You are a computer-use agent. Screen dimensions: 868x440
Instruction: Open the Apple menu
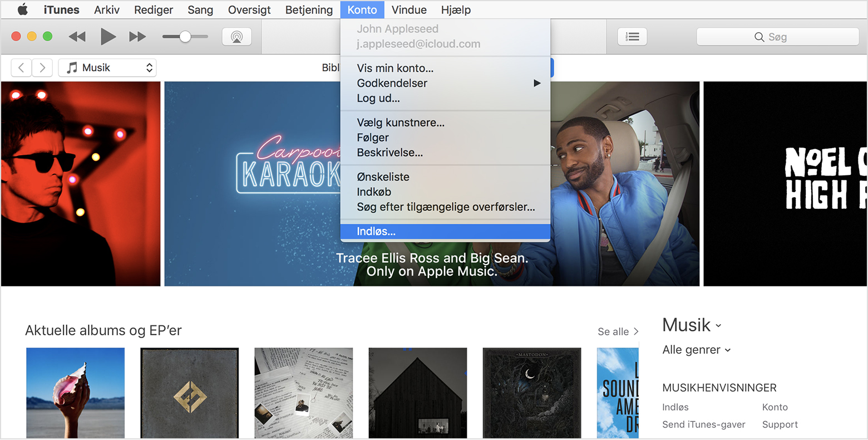click(x=23, y=9)
